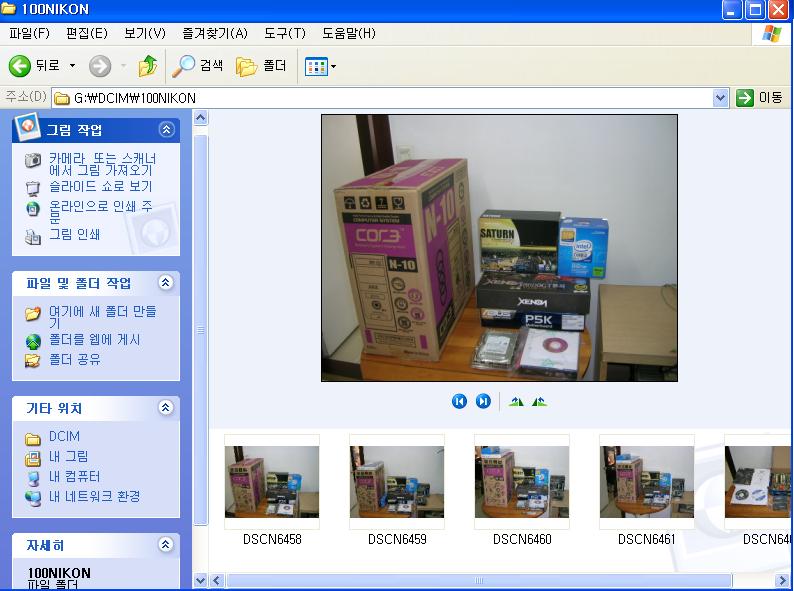
Task: Click the horizontal scrollbar right arrow
Action: 780,580
